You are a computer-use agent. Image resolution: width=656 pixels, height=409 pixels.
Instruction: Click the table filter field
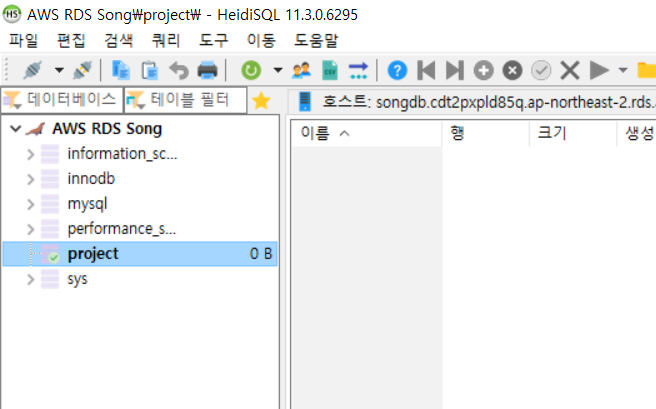186,100
